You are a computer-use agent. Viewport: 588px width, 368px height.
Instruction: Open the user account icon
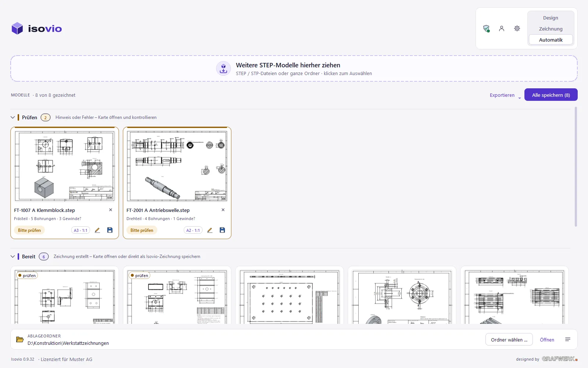(x=502, y=28)
